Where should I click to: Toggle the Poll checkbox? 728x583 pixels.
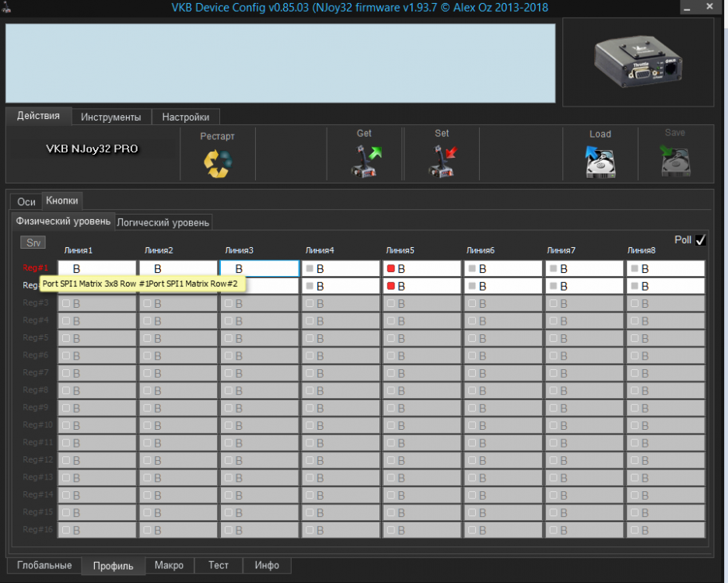tap(701, 240)
